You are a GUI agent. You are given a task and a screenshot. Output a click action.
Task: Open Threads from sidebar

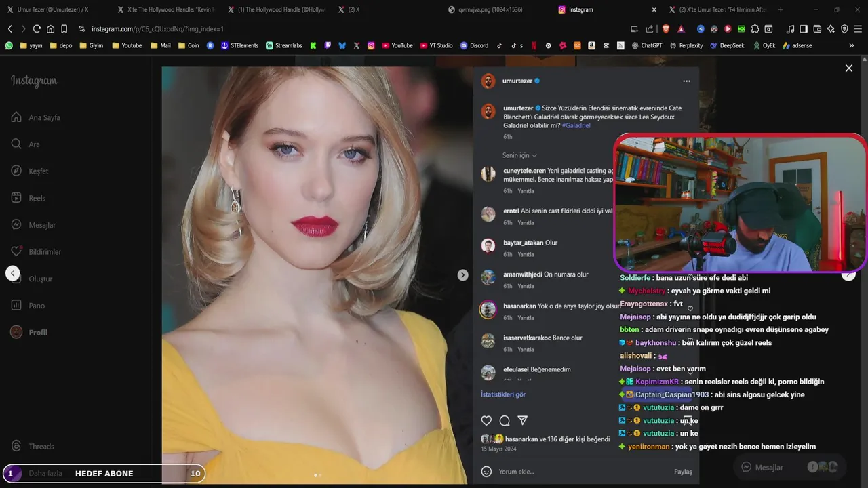(x=33, y=446)
